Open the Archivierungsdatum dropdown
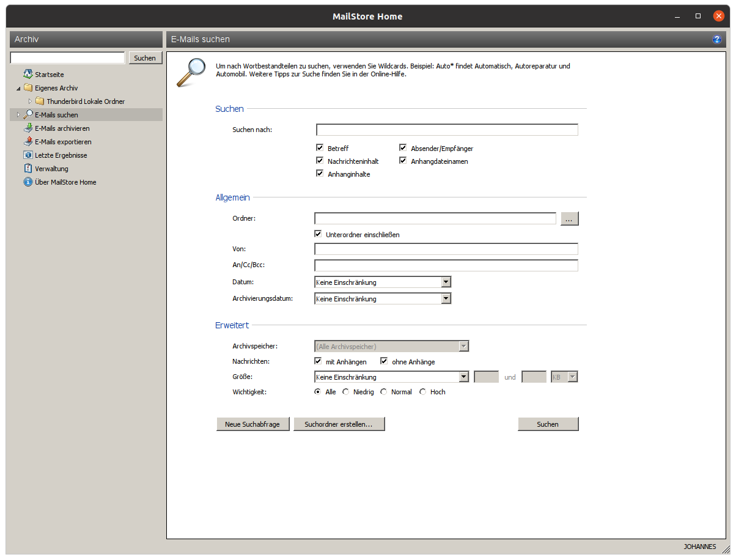The image size is (736, 560). (446, 299)
